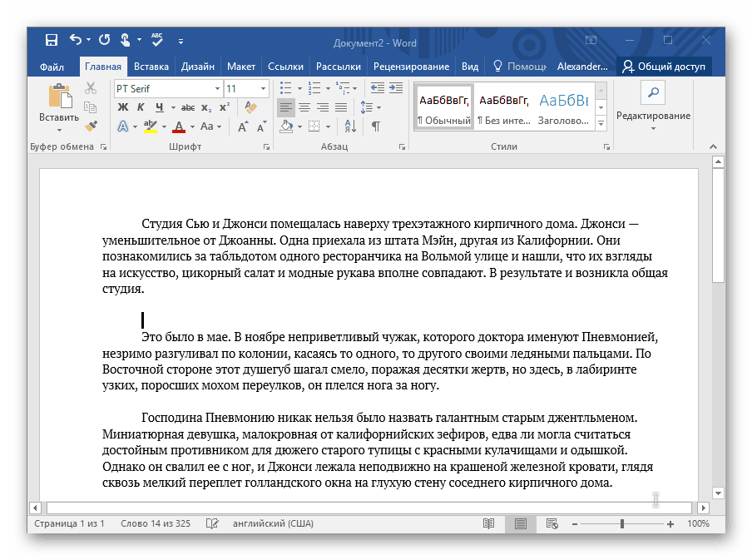This screenshot has height=560, width=752.
Task: Expand the styles gallery (More arrow)
Action: coord(601,124)
